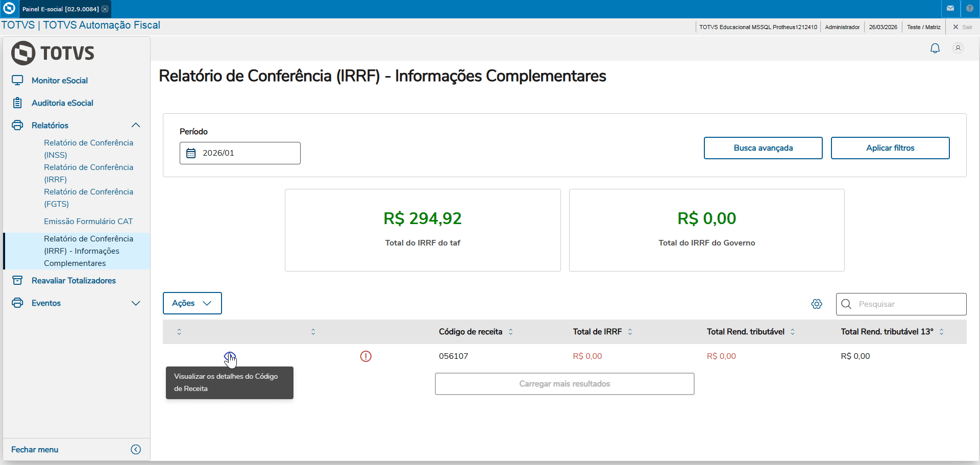
Task: Open Relatório de Conferência (IRRF)
Action: [x=88, y=173]
